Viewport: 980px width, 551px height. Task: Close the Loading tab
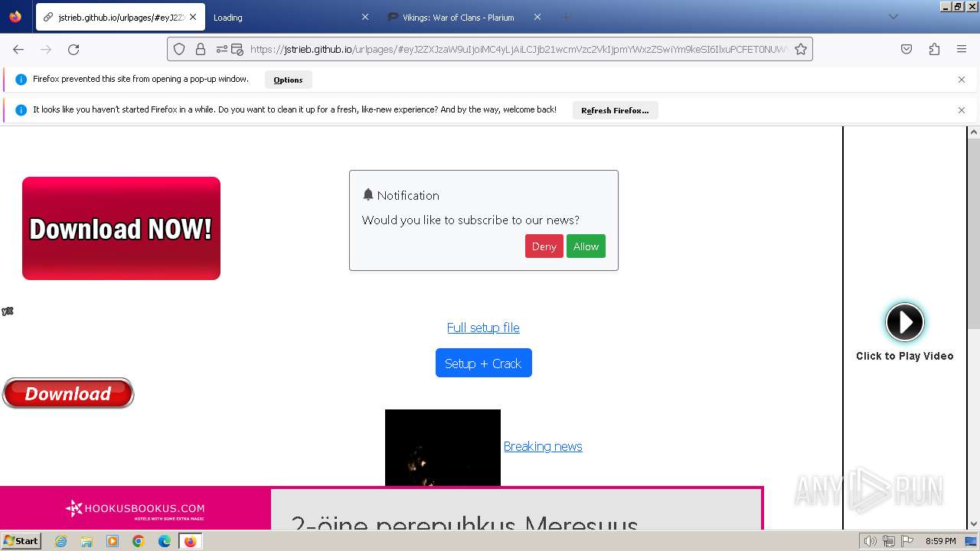point(364,17)
